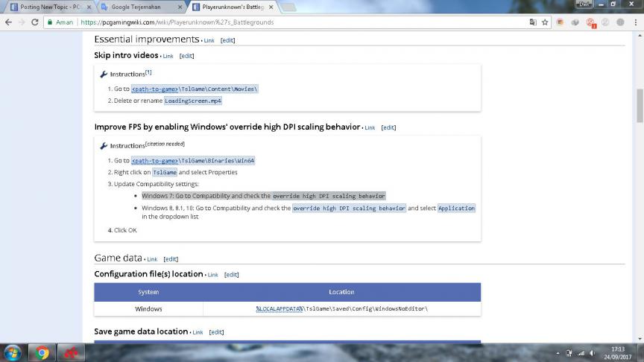Click the Chrome icon in the taskbar
This screenshot has width=644, height=362.
(42, 352)
